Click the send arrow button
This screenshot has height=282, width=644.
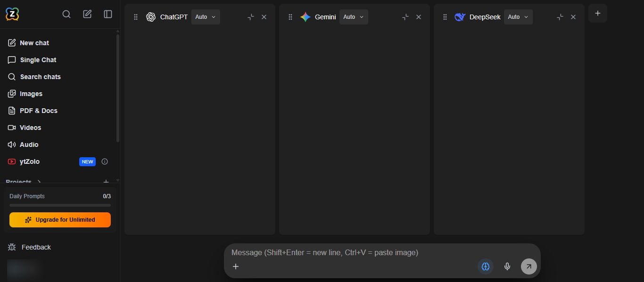point(528,266)
